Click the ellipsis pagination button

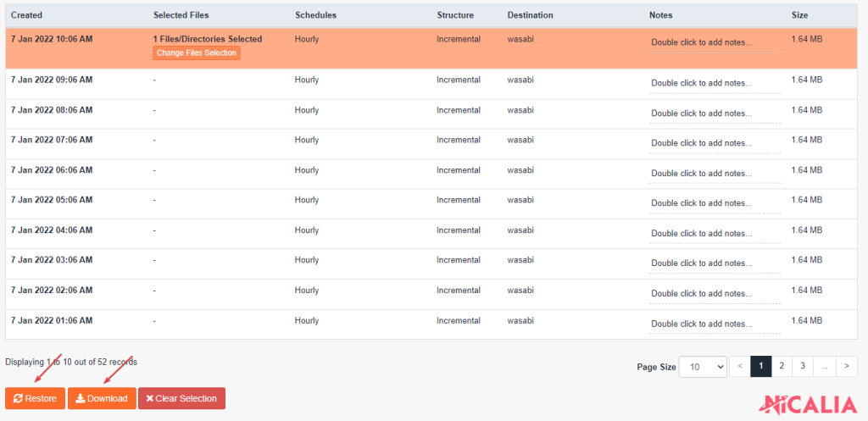click(824, 366)
